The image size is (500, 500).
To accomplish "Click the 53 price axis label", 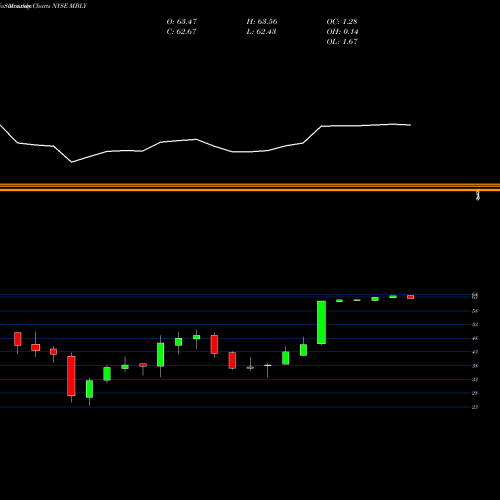I will pos(475,324).
